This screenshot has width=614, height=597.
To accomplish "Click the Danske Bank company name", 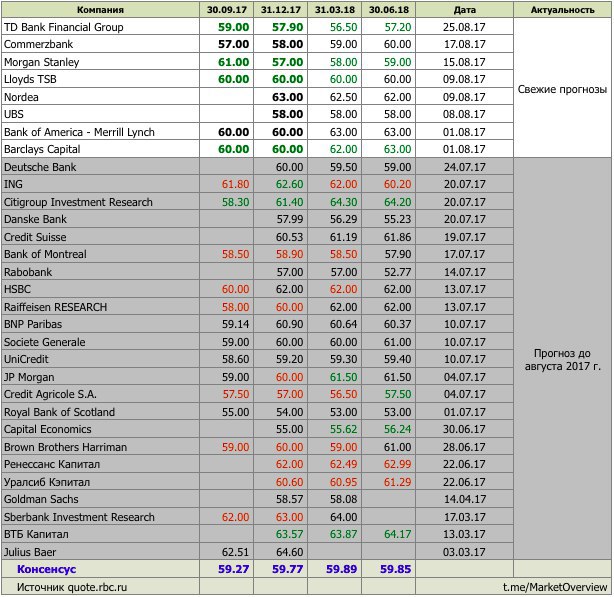I will pos(35,220).
